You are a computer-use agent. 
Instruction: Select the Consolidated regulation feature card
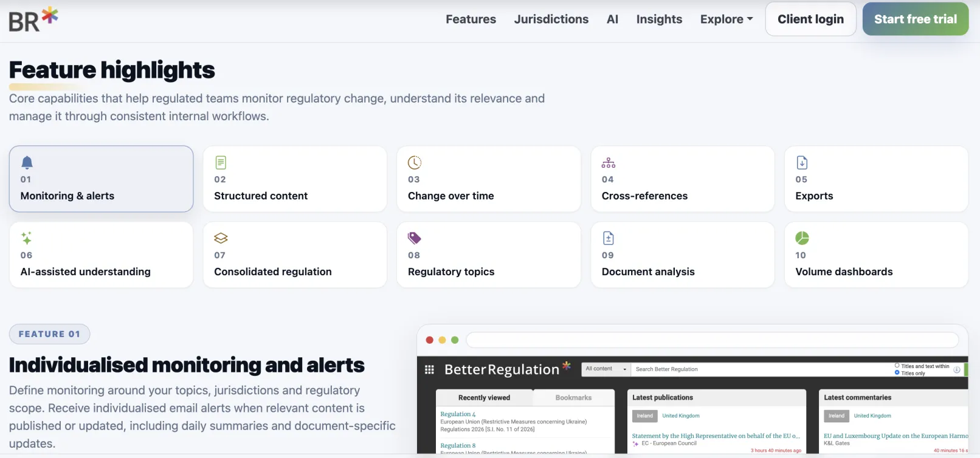[x=295, y=255]
